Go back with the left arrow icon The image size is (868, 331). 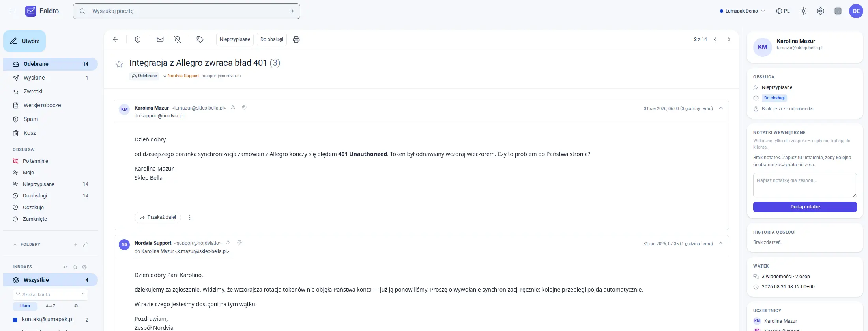115,39
